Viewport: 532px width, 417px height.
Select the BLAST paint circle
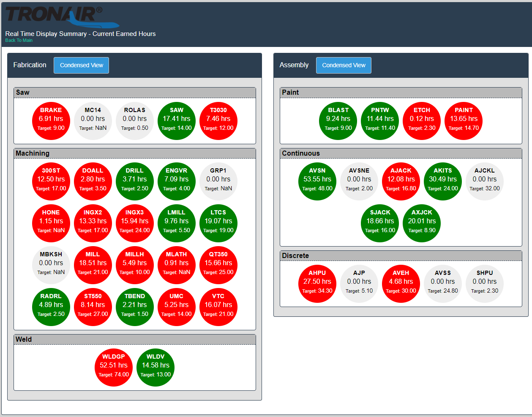[x=338, y=121]
